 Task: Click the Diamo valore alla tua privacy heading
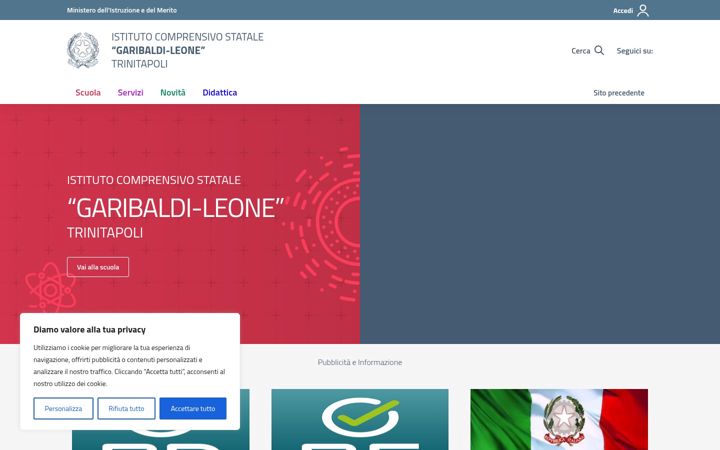tap(90, 330)
